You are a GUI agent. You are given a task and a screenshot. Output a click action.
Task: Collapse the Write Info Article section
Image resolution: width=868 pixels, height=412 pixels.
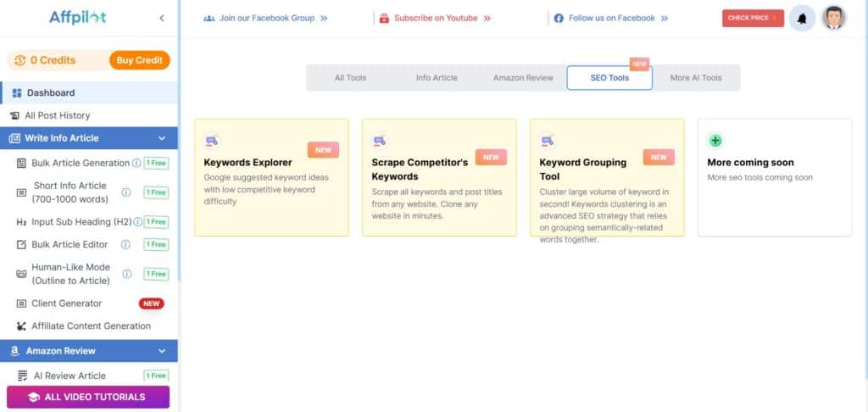coord(162,138)
